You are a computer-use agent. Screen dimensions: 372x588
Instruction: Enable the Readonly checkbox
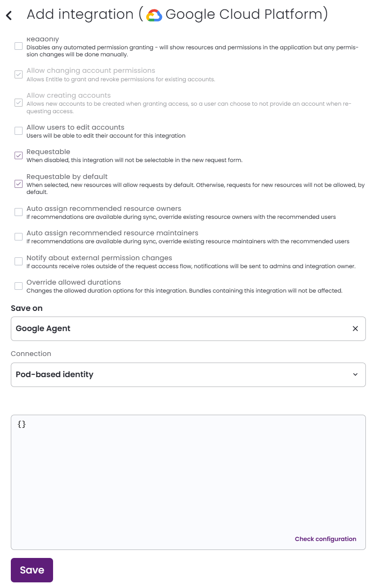click(x=18, y=46)
